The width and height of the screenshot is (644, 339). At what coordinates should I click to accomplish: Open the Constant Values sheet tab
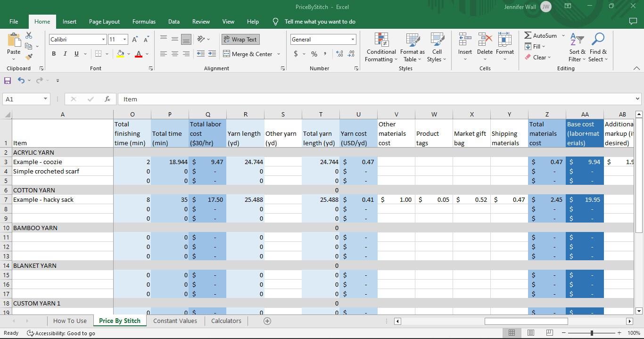coord(175,321)
